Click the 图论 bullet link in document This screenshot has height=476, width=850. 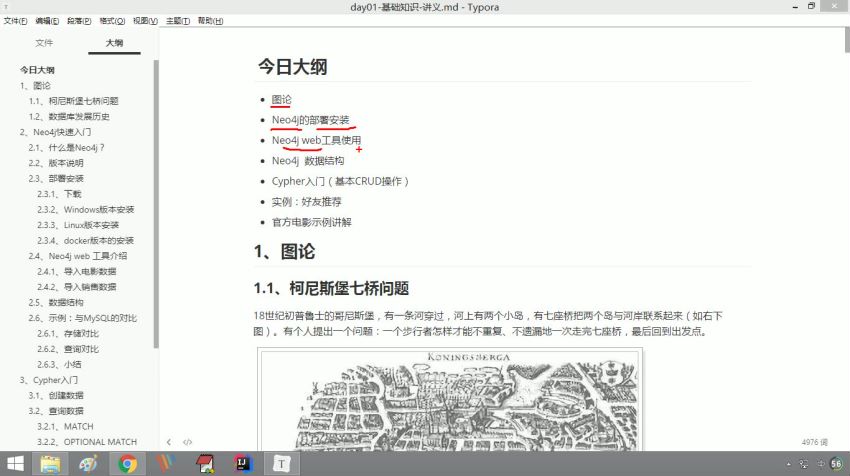(281, 100)
